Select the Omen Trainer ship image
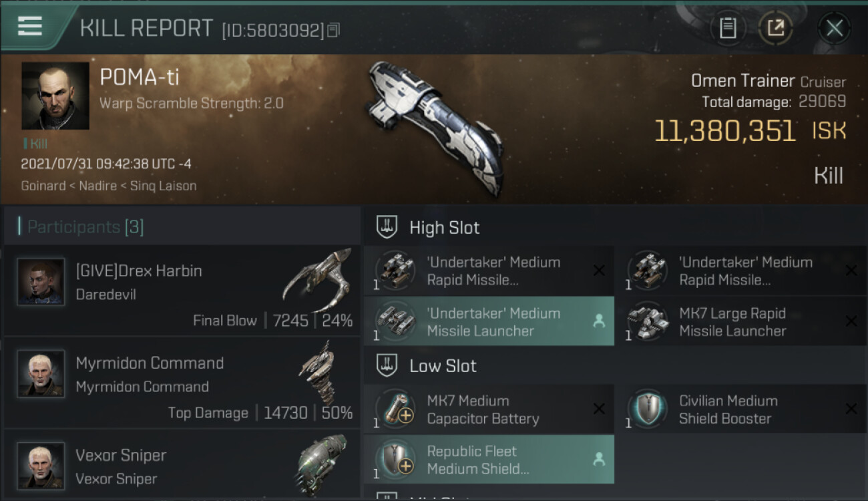 pos(434,127)
